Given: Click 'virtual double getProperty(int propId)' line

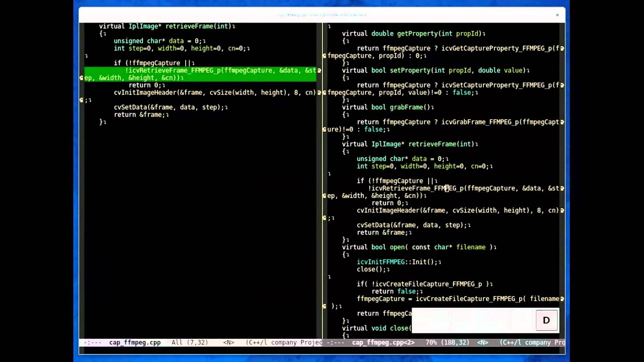Looking at the screenshot, I should [x=412, y=34].
